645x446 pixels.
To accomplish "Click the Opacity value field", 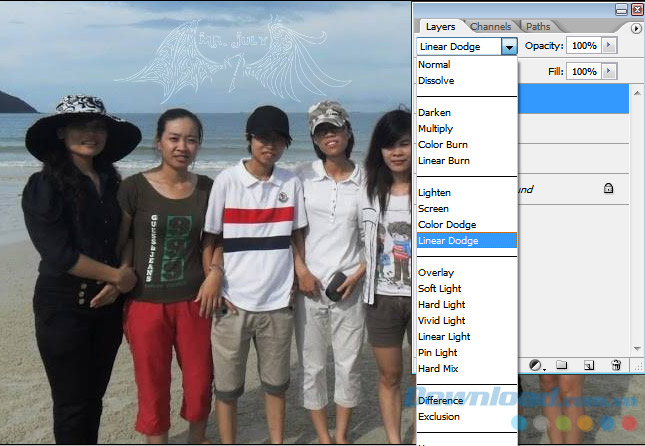I will [584, 46].
